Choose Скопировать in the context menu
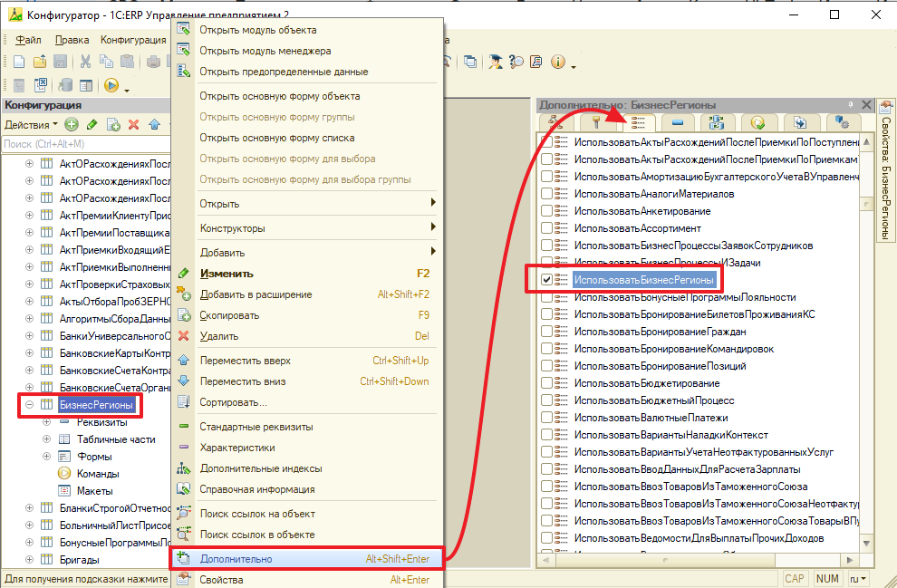This screenshot has width=897, height=588. (x=307, y=315)
